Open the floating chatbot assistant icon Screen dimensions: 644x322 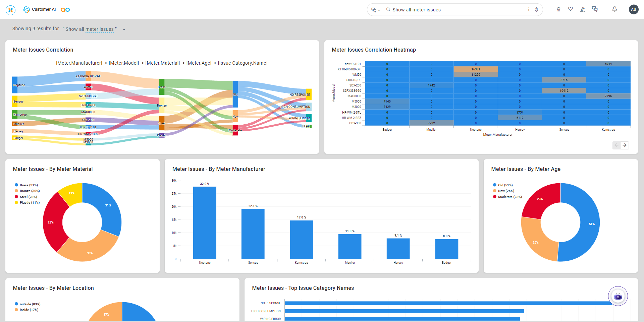pos(618,296)
